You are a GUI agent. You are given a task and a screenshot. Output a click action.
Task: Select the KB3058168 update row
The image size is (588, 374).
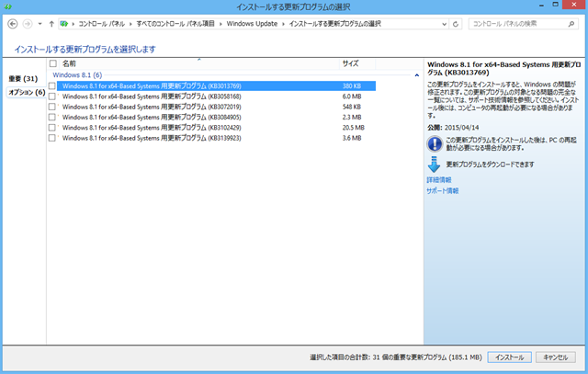tap(217, 96)
